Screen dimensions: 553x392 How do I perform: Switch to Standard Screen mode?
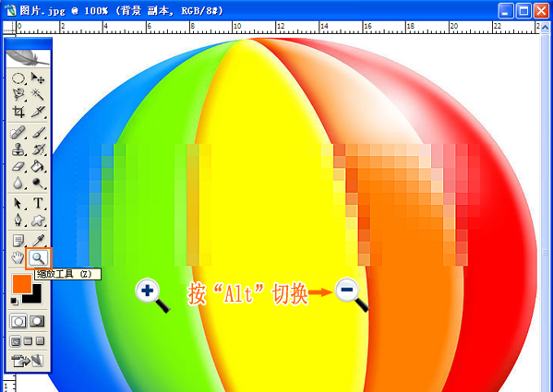pos(16,341)
